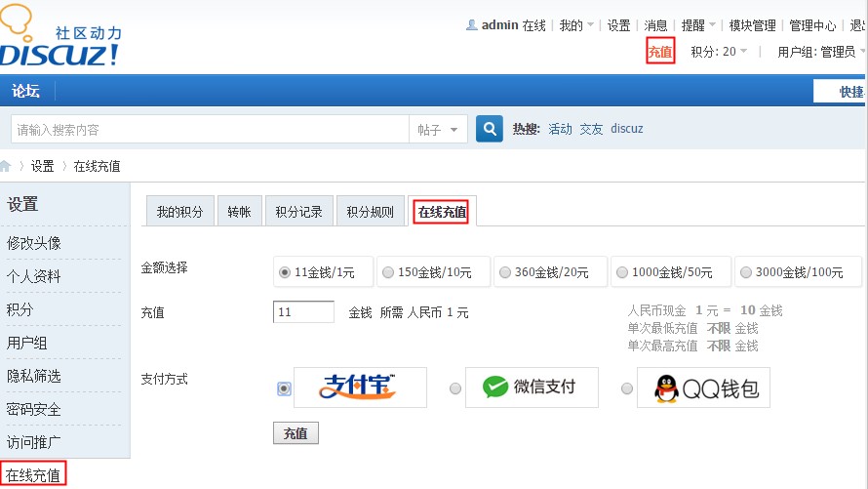Switch to the 转帐 tab
868x489 pixels.
[x=239, y=212]
